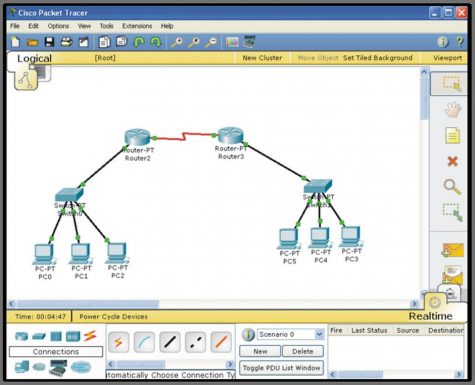Toggle PDU List Window
Viewport: 475px width, 385px height.
click(x=281, y=368)
